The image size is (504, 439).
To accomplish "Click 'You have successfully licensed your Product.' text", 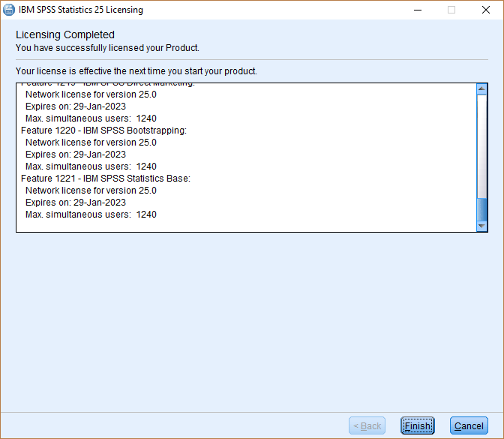I will coord(107,48).
